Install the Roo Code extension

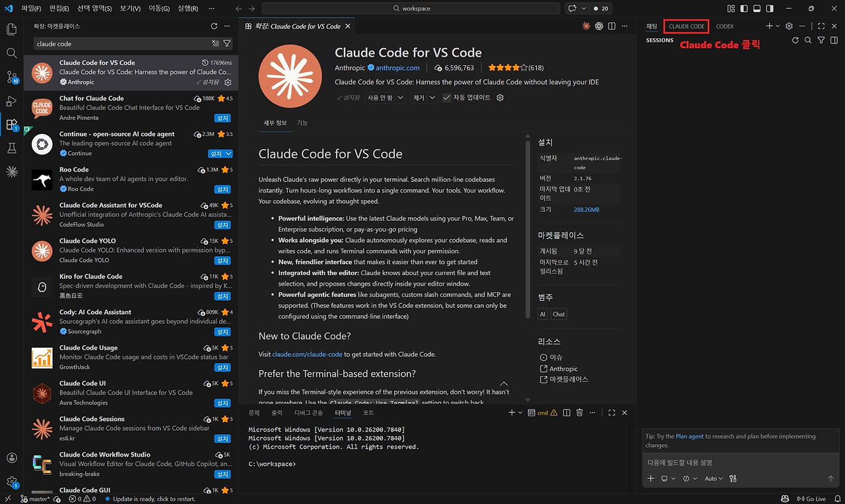222,189
